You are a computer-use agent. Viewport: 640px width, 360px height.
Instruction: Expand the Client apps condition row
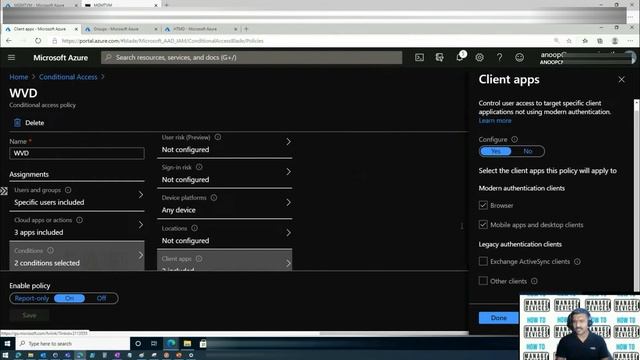[224, 260]
